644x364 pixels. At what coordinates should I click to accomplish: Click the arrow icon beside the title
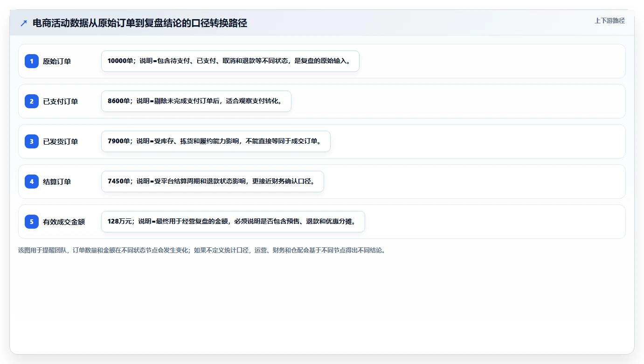click(x=24, y=23)
